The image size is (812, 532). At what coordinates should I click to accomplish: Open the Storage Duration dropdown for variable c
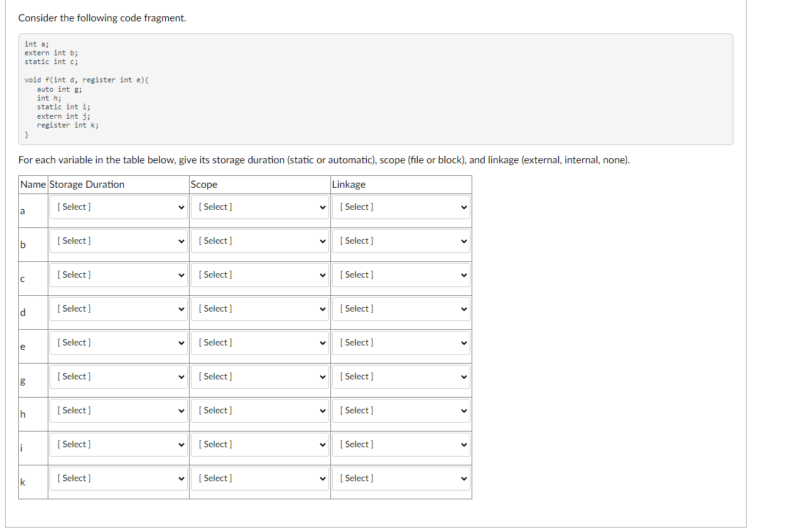point(118,274)
